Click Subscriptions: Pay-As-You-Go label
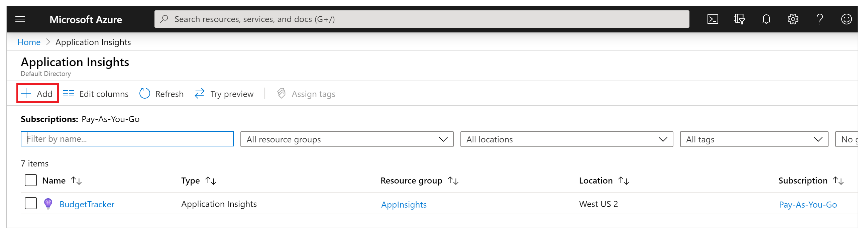This screenshot has width=868, height=236. point(80,119)
